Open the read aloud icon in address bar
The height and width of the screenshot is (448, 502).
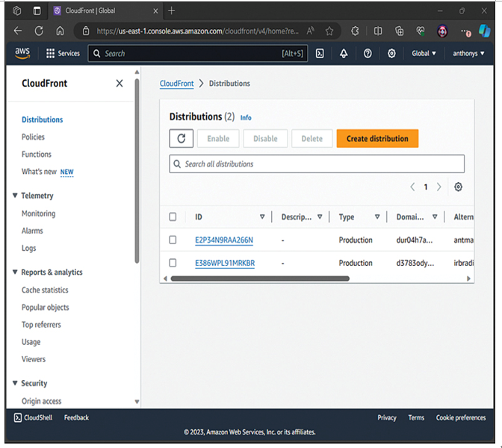[310, 31]
